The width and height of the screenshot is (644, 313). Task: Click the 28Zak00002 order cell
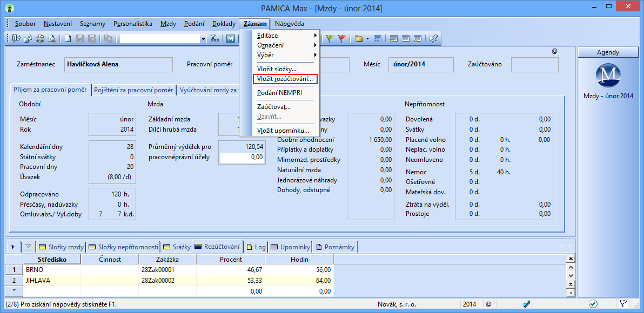point(167,280)
